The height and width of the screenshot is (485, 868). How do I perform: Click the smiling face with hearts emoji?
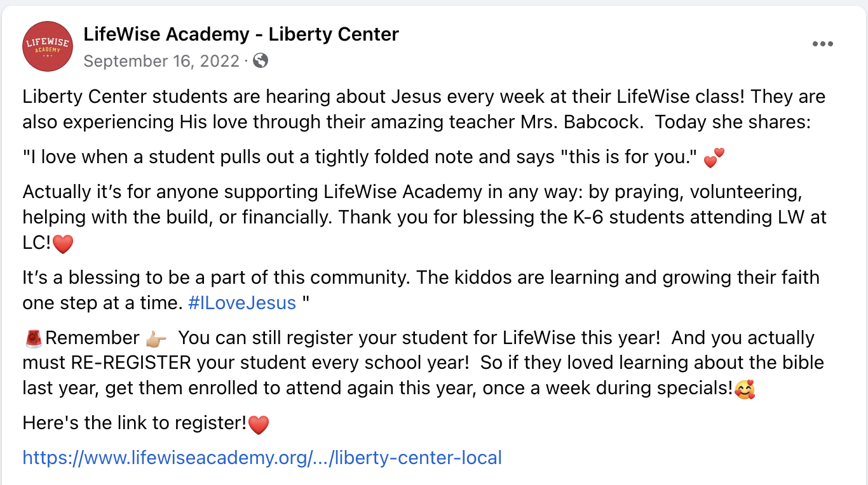pos(744,388)
